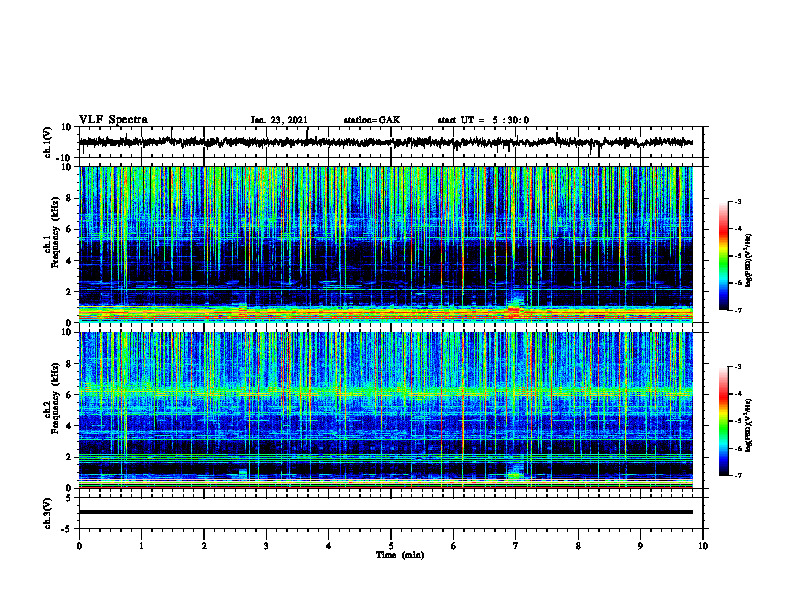Click the "-7" label on ch.2 colorbar
Image resolution: width=792 pixels, height=612 pixels.
click(737, 475)
